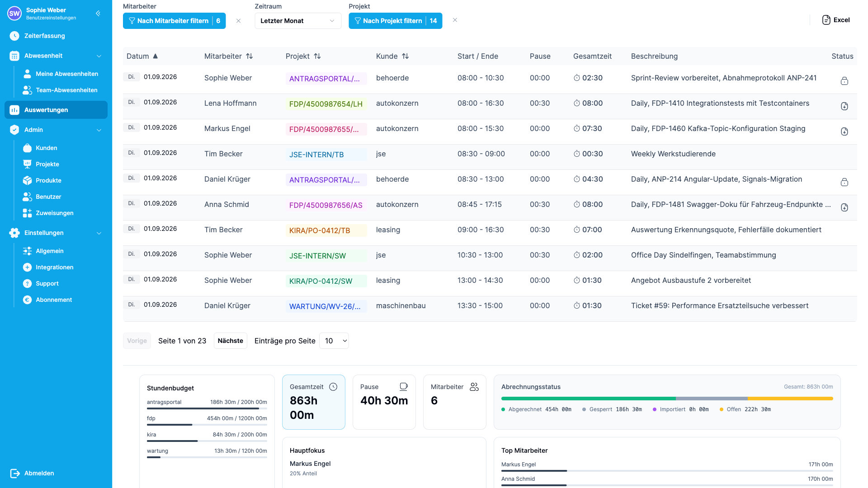The height and width of the screenshot is (488, 868).
Task: Click lock status icon in Sprint-Review row
Action: pos(844,81)
